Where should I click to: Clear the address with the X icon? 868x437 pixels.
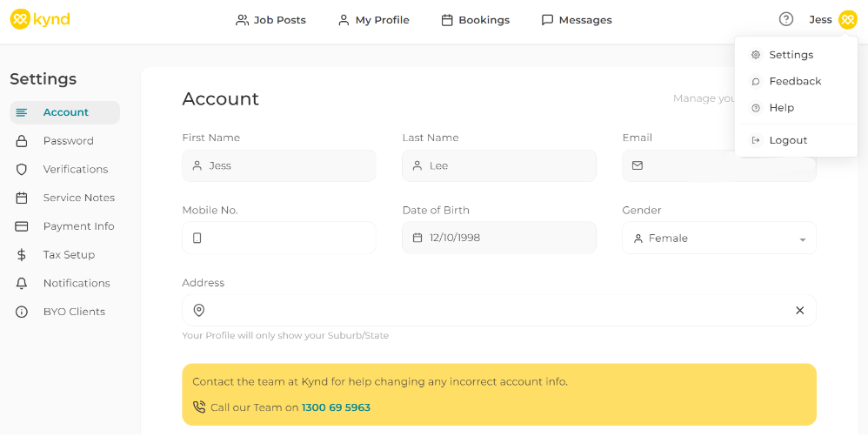800,311
